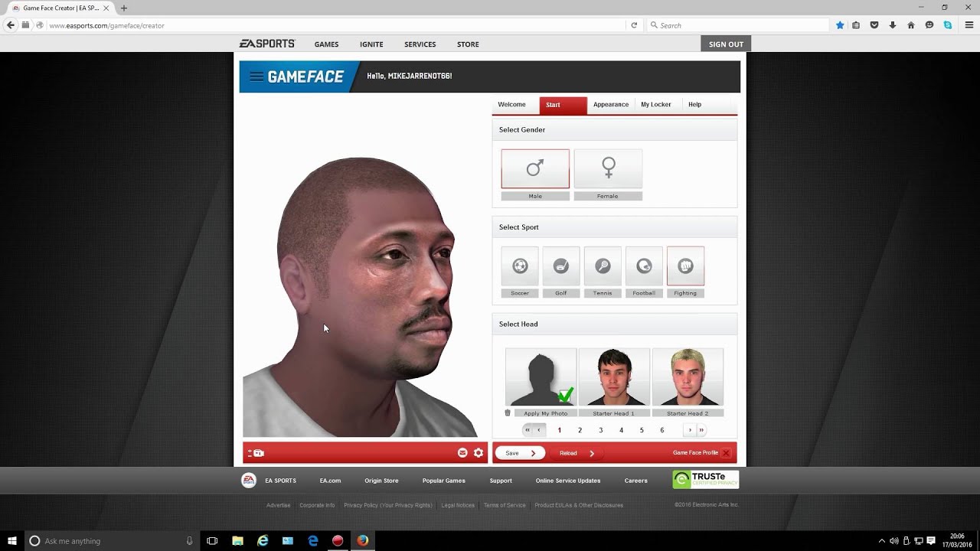Screen dimensions: 980x551
Task: Click the Firefox icon on the taskbar
Action: point(363,541)
